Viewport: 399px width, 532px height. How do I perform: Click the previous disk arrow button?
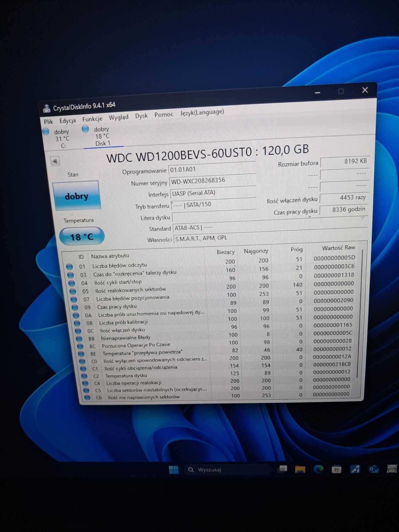tap(55, 161)
